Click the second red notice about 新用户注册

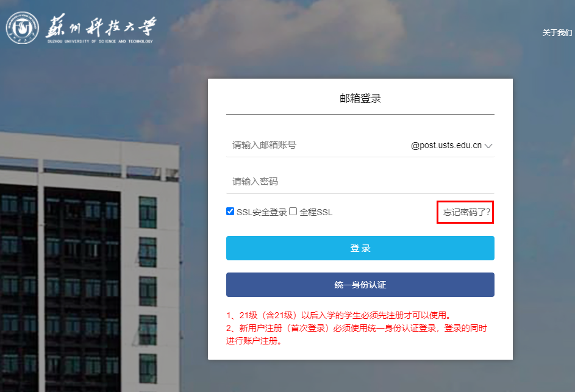coord(357,328)
